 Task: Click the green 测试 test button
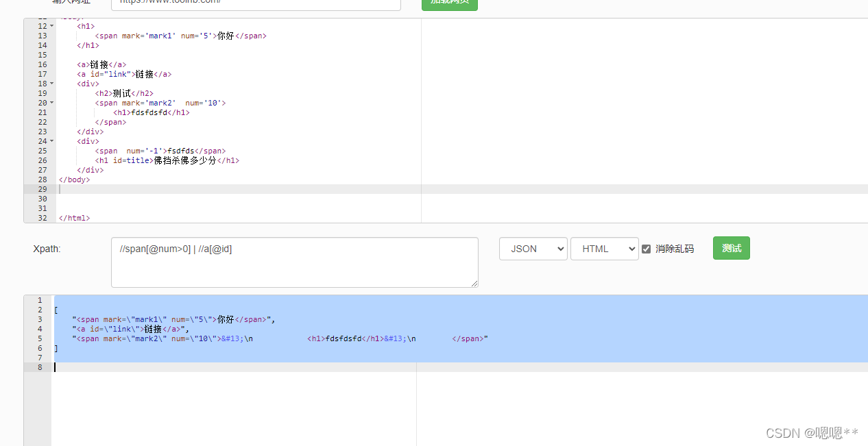pos(731,248)
